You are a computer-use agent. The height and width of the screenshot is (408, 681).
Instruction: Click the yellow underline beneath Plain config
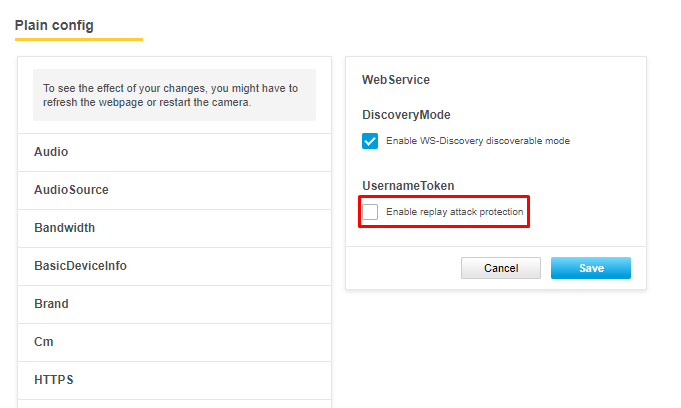point(79,40)
